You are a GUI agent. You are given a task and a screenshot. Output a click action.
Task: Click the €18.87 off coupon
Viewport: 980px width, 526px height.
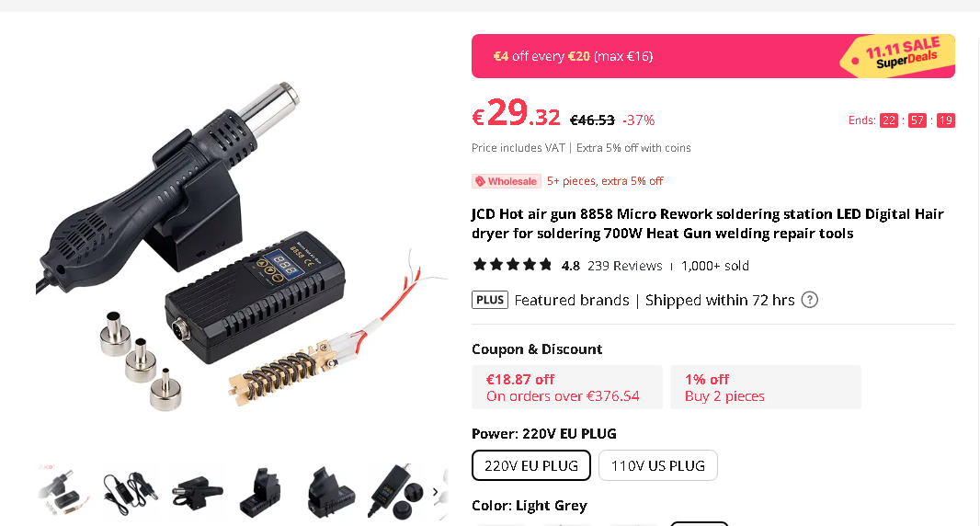click(x=567, y=387)
